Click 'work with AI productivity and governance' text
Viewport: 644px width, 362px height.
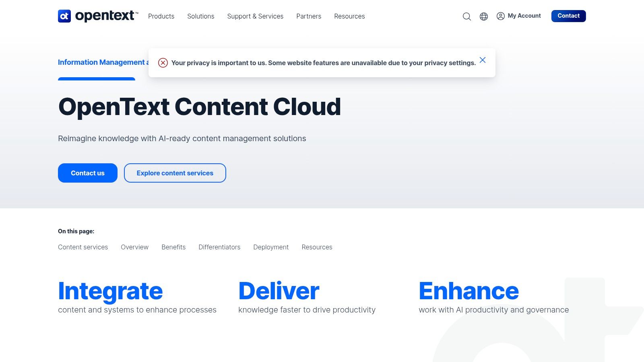point(494,310)
